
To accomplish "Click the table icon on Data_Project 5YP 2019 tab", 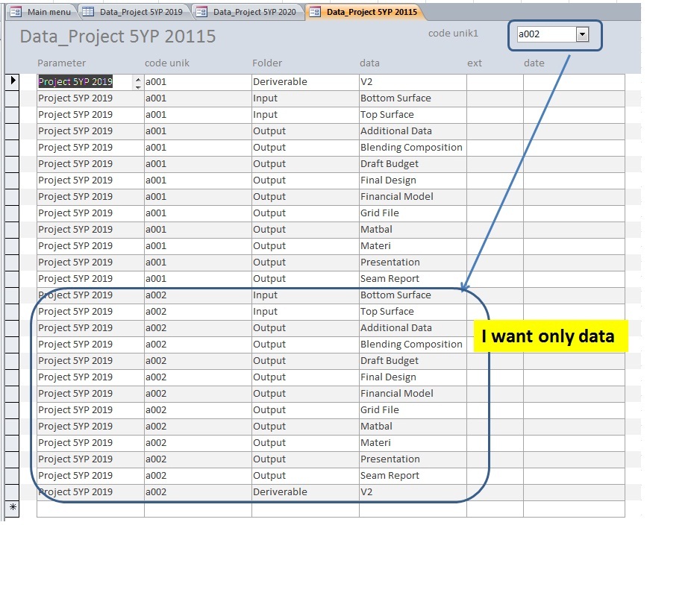I will coord(88,12).
